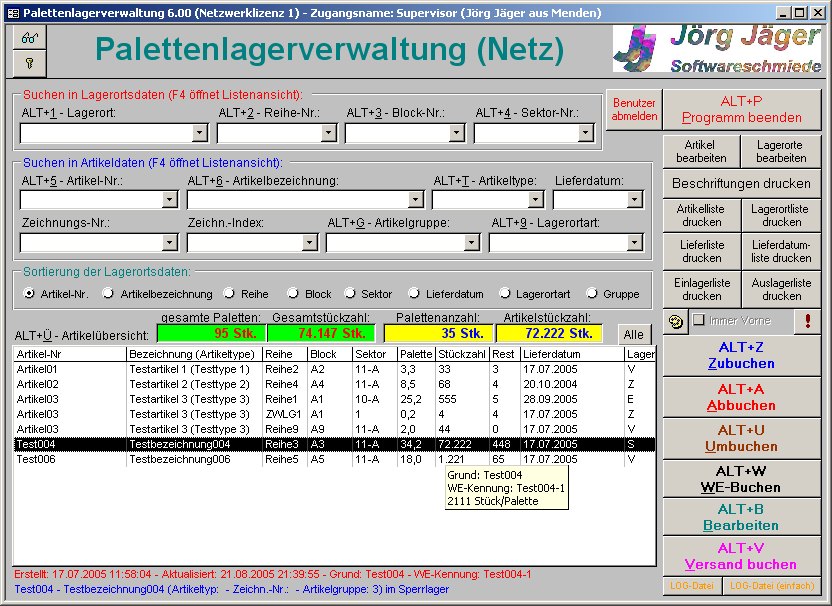Click the Stückzahl column header
The image size is (832, 606).
coord(462,354)
